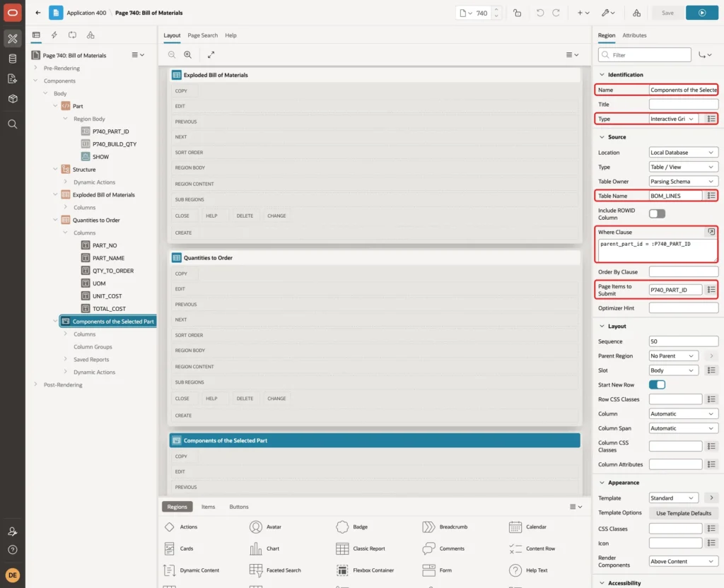Screen dimensions: 724x588
Task: Open the DE user account avatar
Action: click(x=13, y=575)
